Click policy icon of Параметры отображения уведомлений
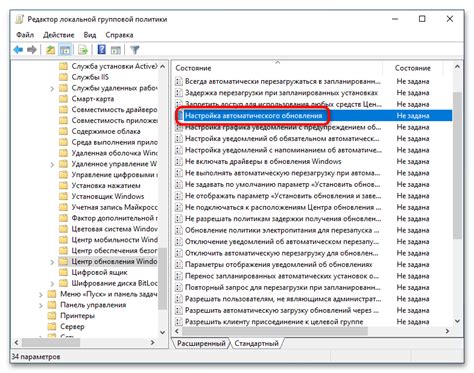Screen dimensions: 474x373 coord(179,265)
